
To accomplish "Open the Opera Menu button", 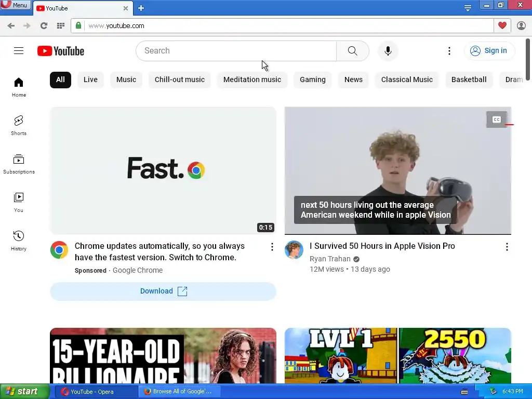I will tap(15, 5).
